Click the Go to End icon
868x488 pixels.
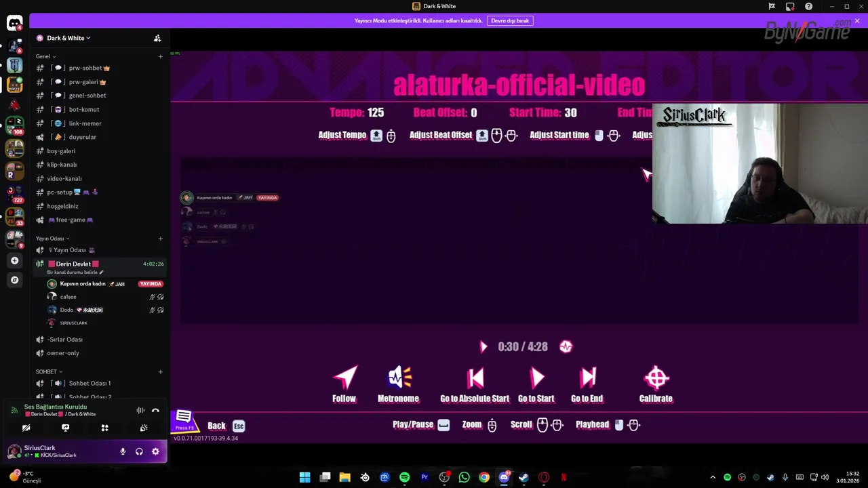(588, 378)
